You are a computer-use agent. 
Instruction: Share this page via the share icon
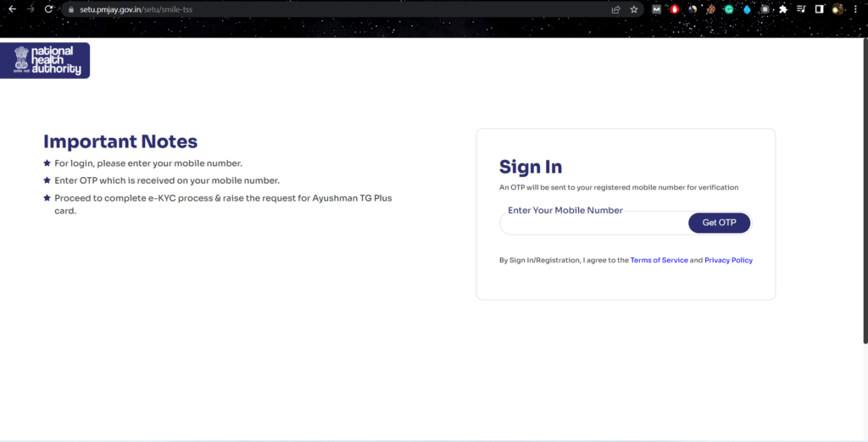pyautogui.click(x=616, y=9)
